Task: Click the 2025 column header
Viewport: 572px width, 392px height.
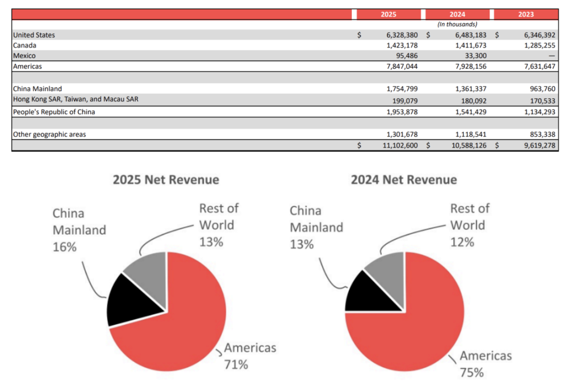Action: 388,15
